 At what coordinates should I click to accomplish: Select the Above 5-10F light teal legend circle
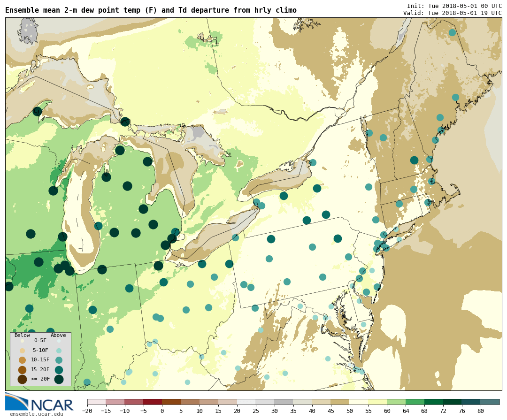(x=59, y=351)
